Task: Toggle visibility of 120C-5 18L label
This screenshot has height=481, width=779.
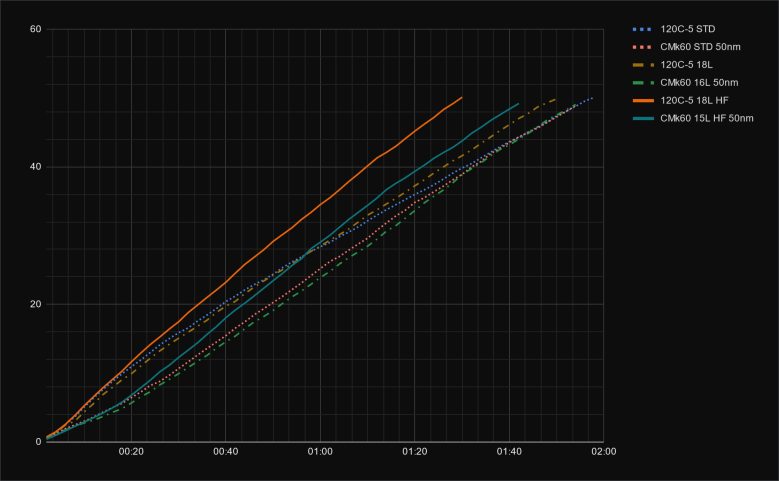Action: tap(688, 63)
